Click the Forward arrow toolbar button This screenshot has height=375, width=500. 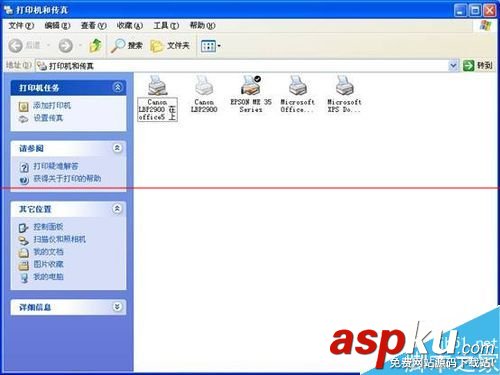pos(65,46)
